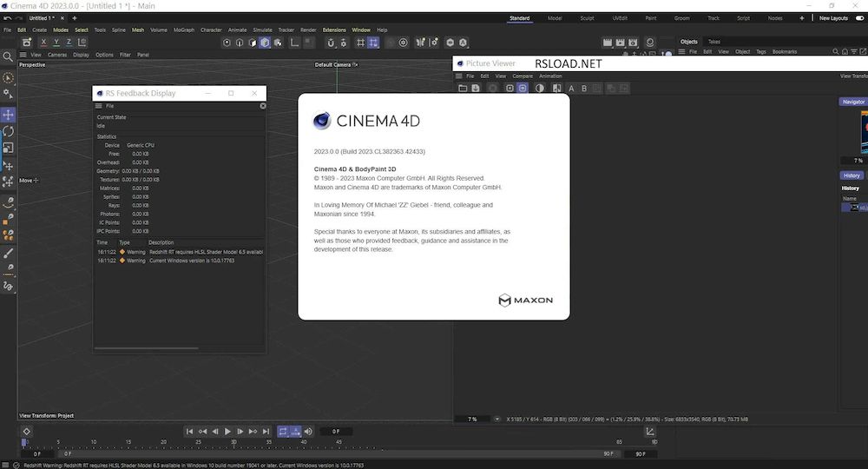
Task: Open the Cameras viewport menu
Action: (57, 55)
